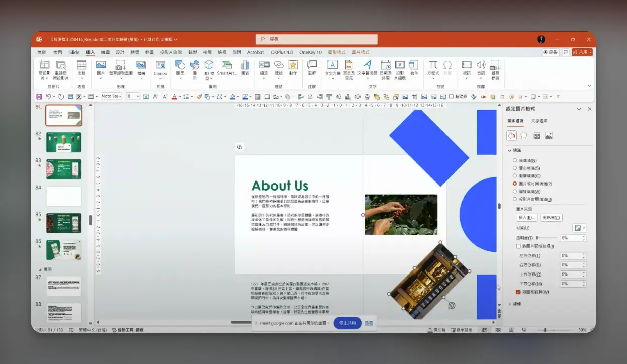This screenshot has width=627, height=364.
Task: Uncheck 隨圖案旋轉(W) rotate with shape checkbox
Action: [518, 292]
